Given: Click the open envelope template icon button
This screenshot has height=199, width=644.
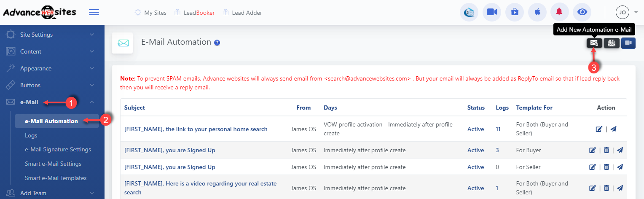Looking at the screenshot, I should click(x=612, y=43).
